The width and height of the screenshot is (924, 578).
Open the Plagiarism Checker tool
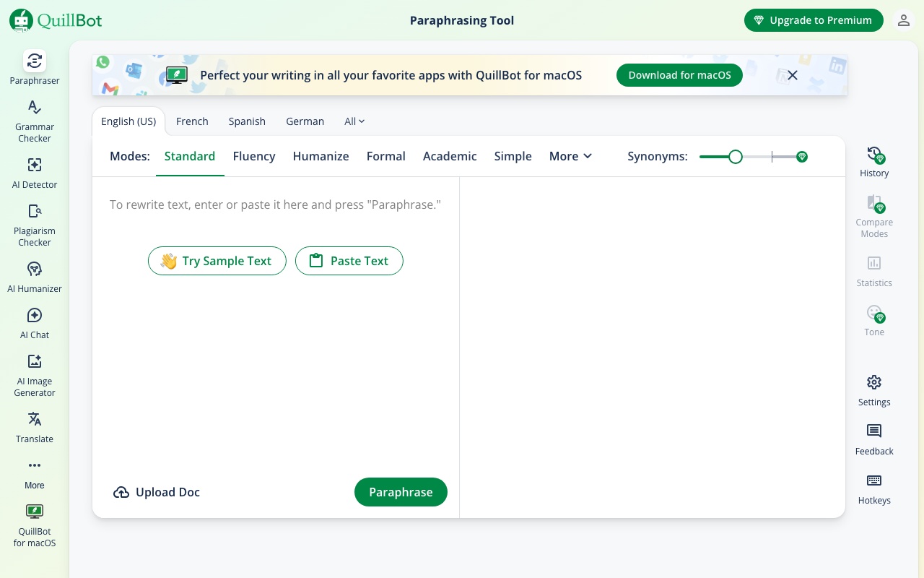[x=35, y=224]
